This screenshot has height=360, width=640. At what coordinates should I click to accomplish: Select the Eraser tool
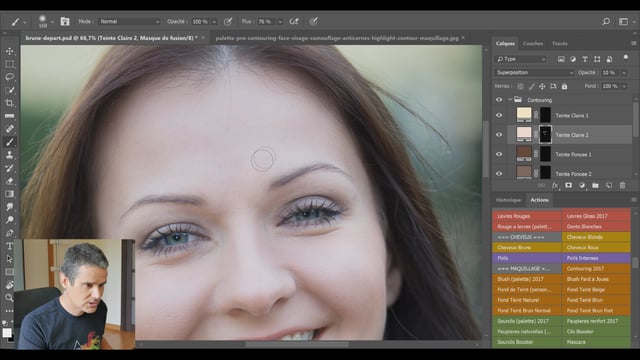pos(9,181)
